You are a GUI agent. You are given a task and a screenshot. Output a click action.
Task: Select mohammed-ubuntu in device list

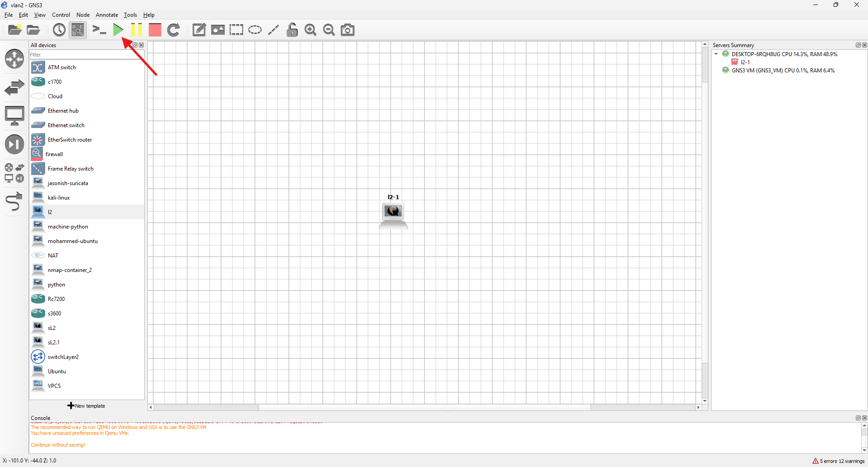pyautogui.click(x=87, y=241)
